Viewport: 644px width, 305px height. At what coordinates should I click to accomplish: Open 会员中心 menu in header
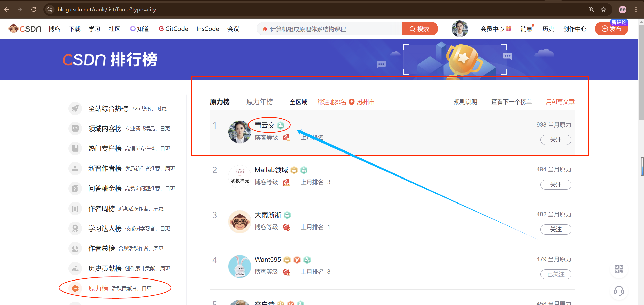point(492,29)
